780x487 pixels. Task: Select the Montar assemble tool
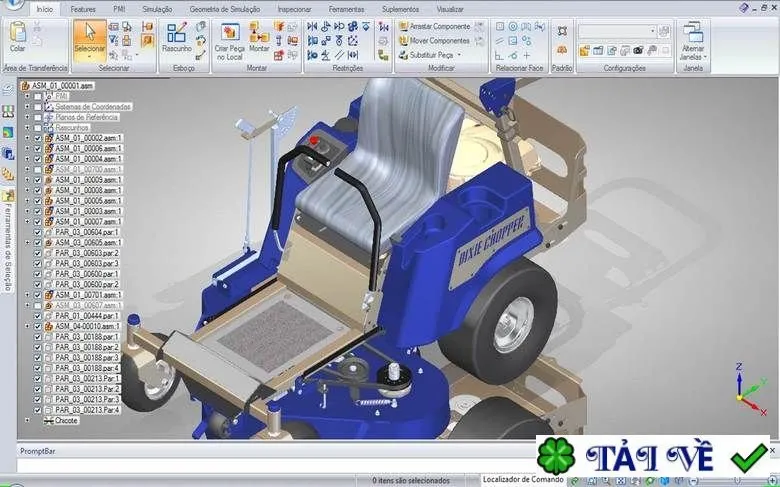pos(259,37)
